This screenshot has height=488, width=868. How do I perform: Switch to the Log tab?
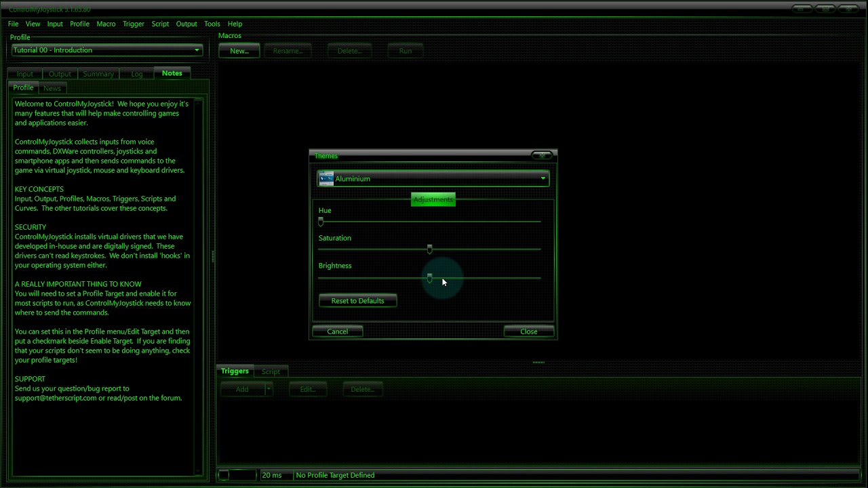pos(137,74)
